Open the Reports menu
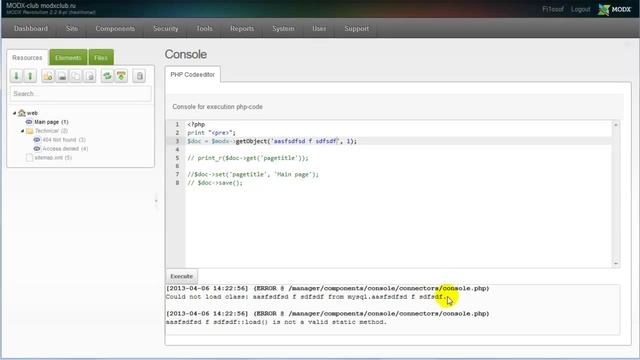This screenshot has height=360, width=640. click(242, 29)
